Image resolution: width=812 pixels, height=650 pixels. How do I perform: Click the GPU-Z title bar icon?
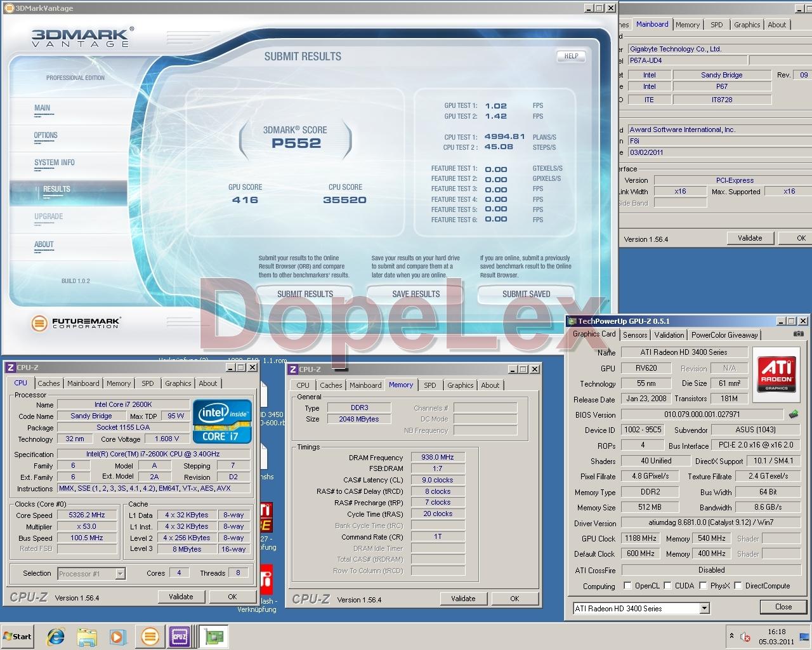coord(572,321)
